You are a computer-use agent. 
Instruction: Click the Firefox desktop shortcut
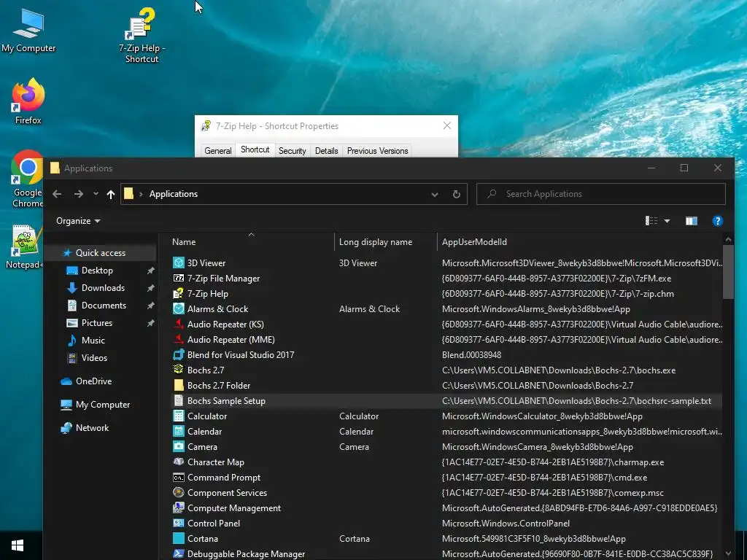pos(28,101)
